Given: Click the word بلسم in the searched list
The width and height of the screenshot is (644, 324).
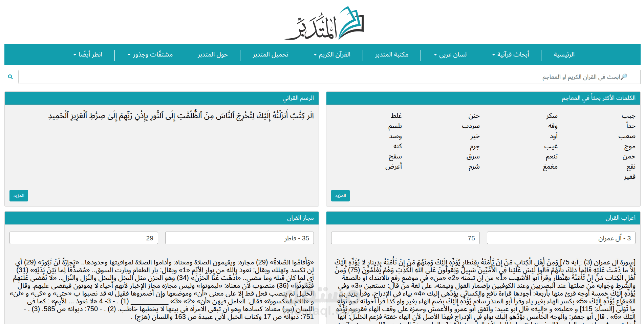Looking at the screenshot, I should [395, 126].
